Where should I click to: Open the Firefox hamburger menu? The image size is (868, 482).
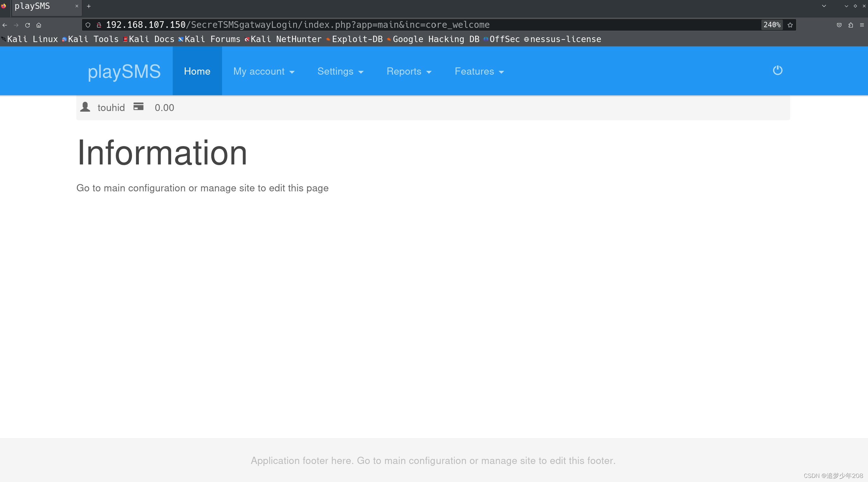point(862,25)
